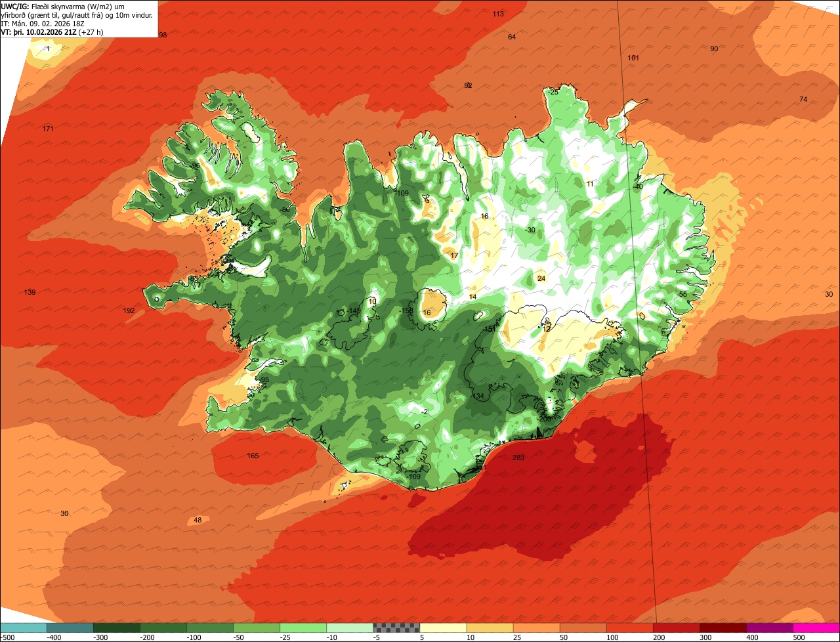Viewport: 840px width, 642px height.
Task: Pick the light orange 25 to 50 swatch
Action: 536,628
